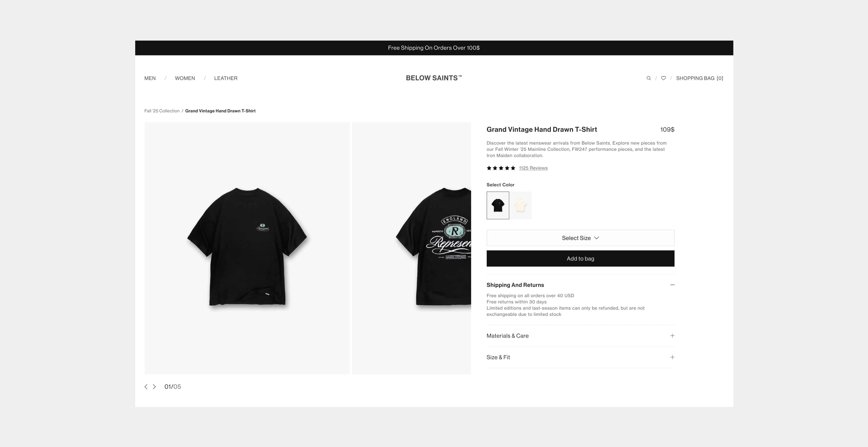
Task: Open the LEATHER menu
Action: (x=226, y=78)
